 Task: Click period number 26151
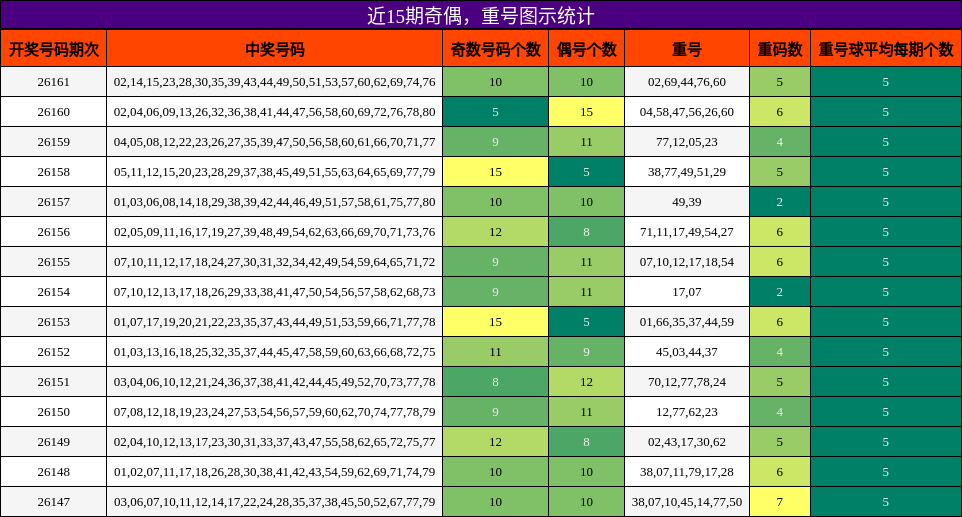(53, 382)
